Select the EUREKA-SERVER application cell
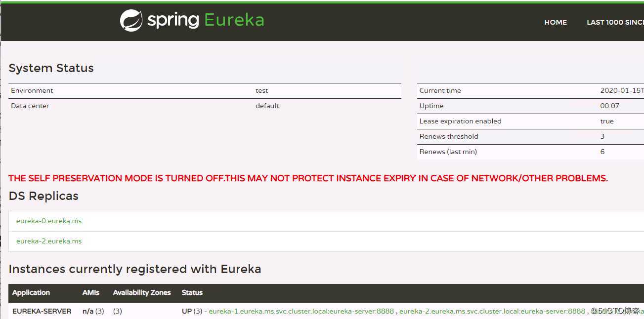Screen dimensions: 644x319 click(x=42, y=311)
